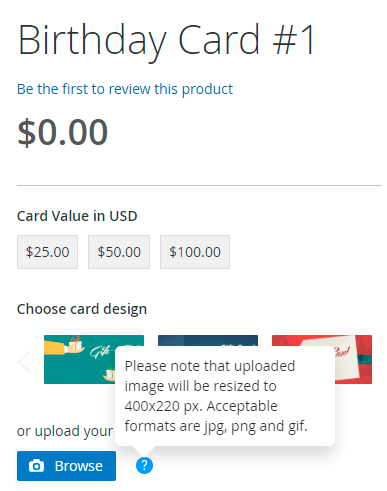The width and height of the screenshot is (387, 491).
Task: Choose the $50.00 card value option
Action: [119, 252]
